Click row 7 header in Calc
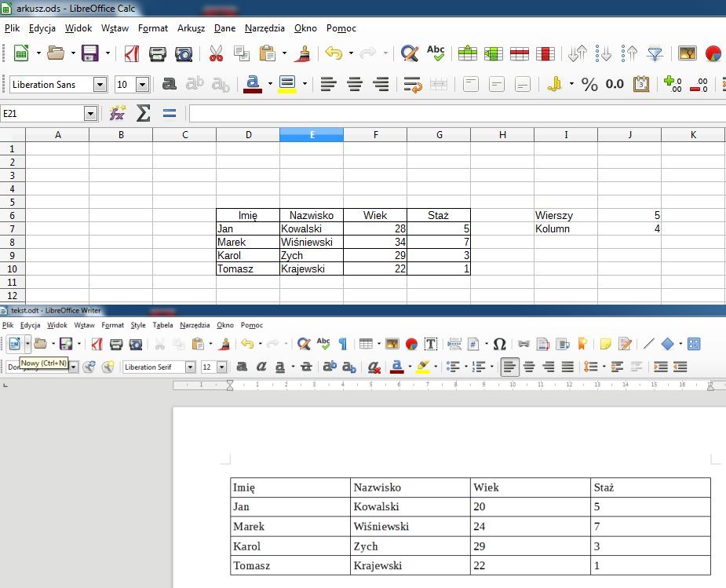 [x=12, y=228]
